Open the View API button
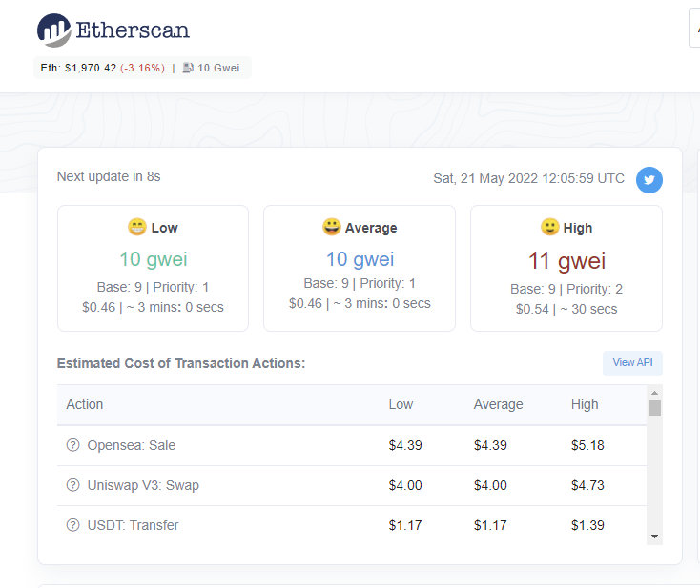 click(632, 363)
